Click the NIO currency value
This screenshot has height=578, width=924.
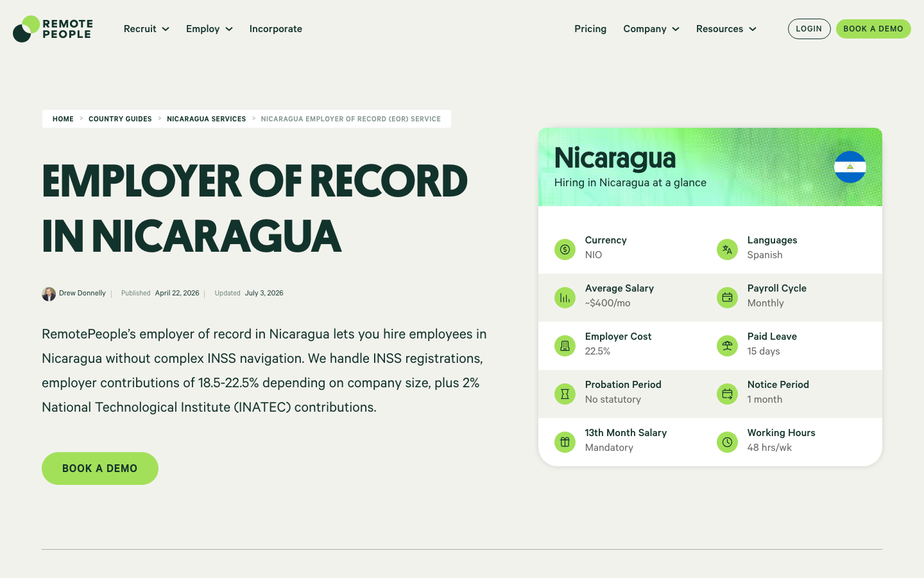[x=594, y=255]
